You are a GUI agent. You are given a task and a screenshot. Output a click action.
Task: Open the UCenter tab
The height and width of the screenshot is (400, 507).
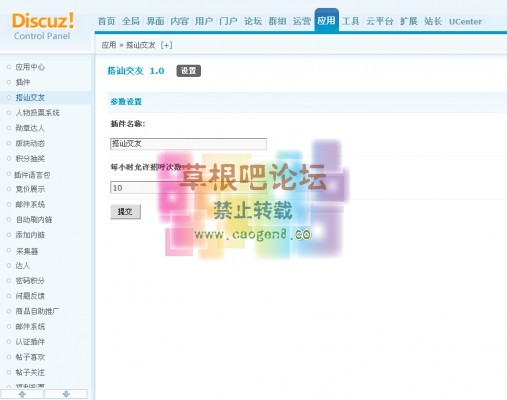[x=465, y=22]
